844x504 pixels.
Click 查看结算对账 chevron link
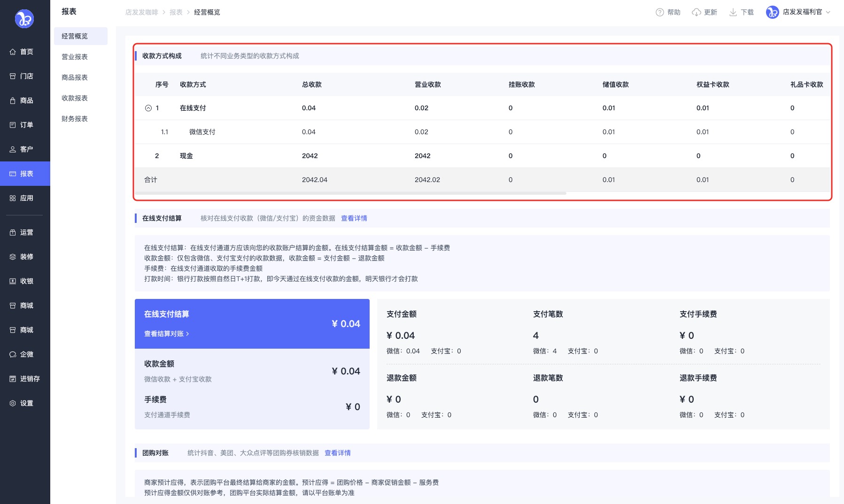pos(166,334)
